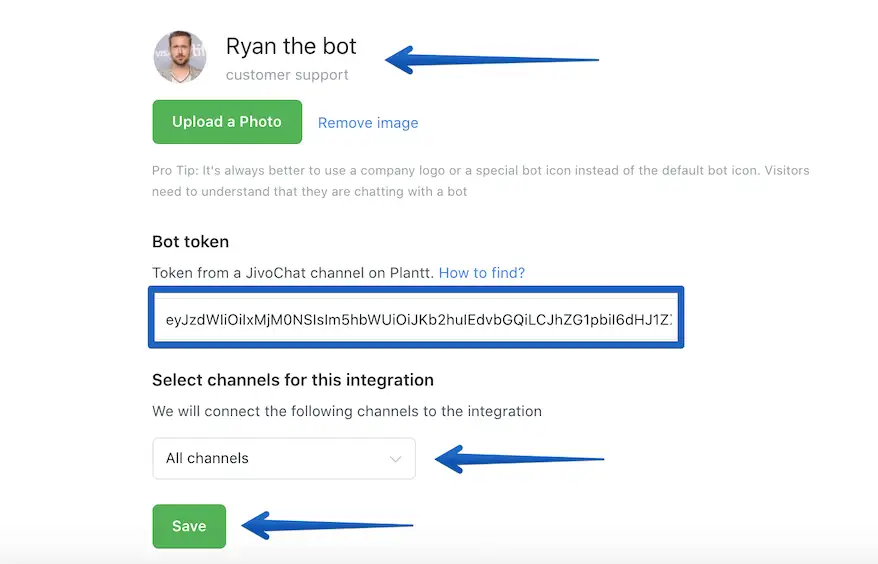Click 'Token from a JivoChat channel' text
The image size is (878, 564).
pyautogui.click(x=292, y=272)
